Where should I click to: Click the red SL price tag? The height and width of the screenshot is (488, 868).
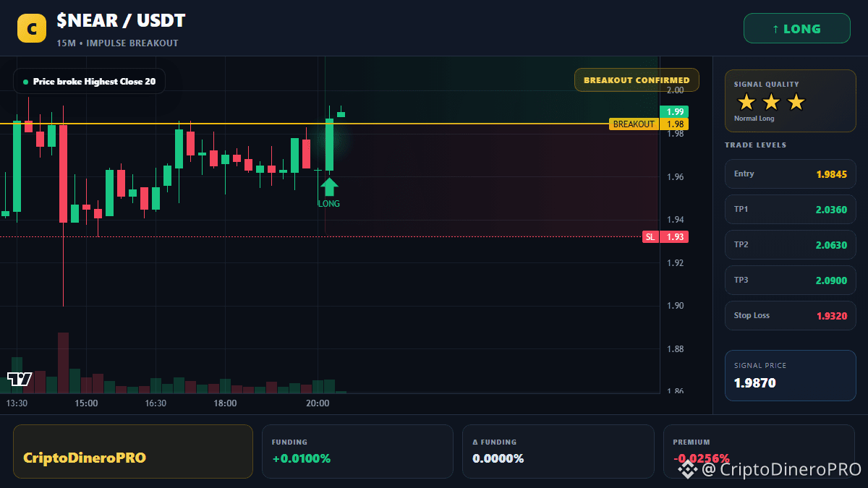click(665, 237)
